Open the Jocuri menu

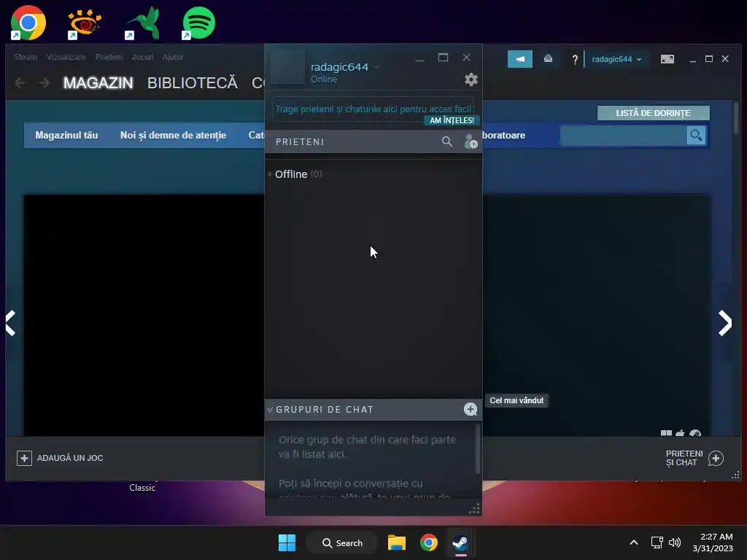[x=142, y=57]
